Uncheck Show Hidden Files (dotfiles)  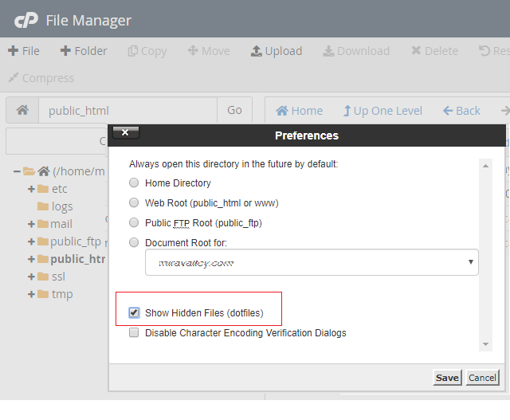click(134, 313)
